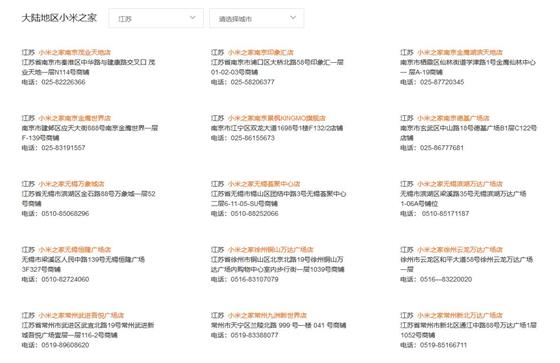Click the address containing 1号楼F132/2店铺
Screen dimensions: 560x363
point(277,128)
